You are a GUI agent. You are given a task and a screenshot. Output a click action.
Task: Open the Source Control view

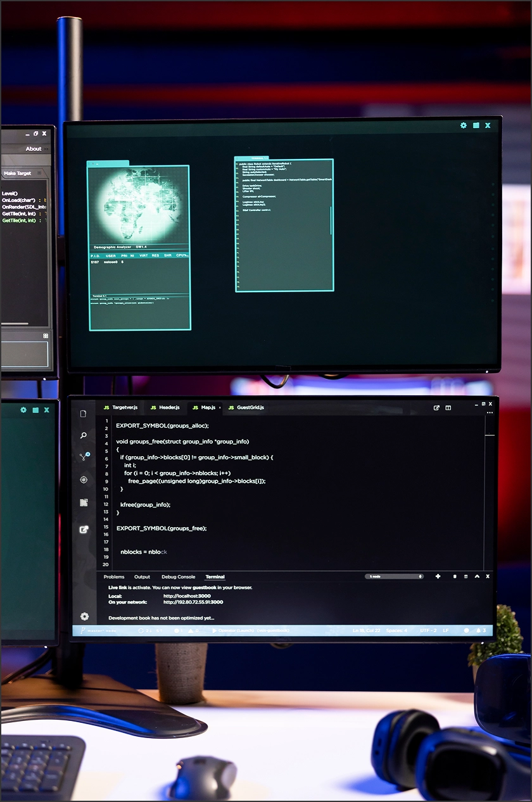[x=83, y=456]
